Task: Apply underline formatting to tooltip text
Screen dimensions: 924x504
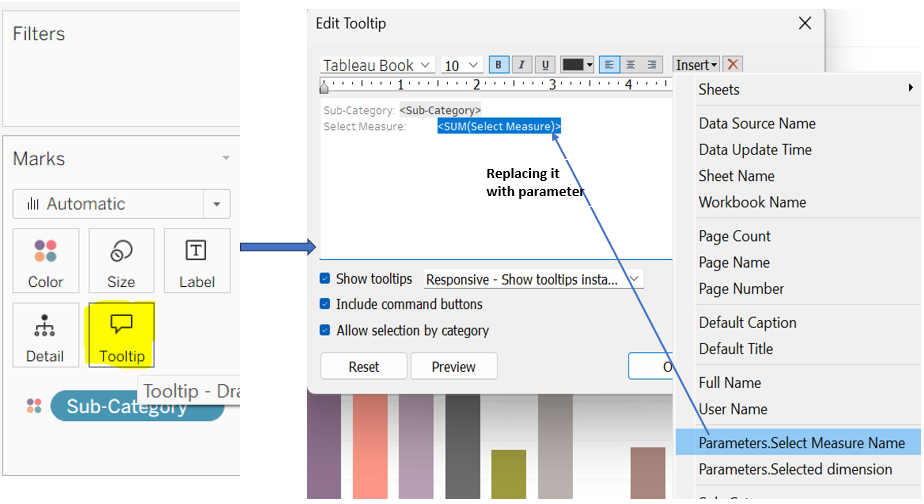Action: [545, 65]
